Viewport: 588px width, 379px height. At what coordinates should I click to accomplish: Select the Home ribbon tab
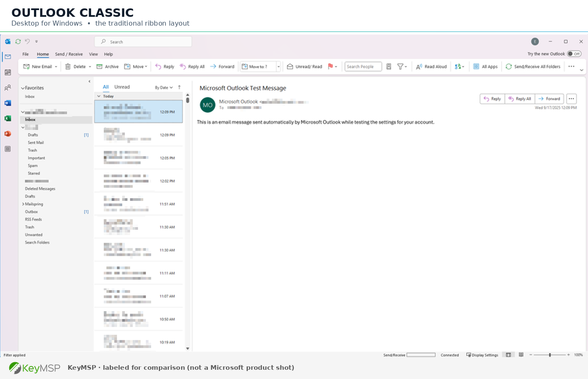pos(43,54)
